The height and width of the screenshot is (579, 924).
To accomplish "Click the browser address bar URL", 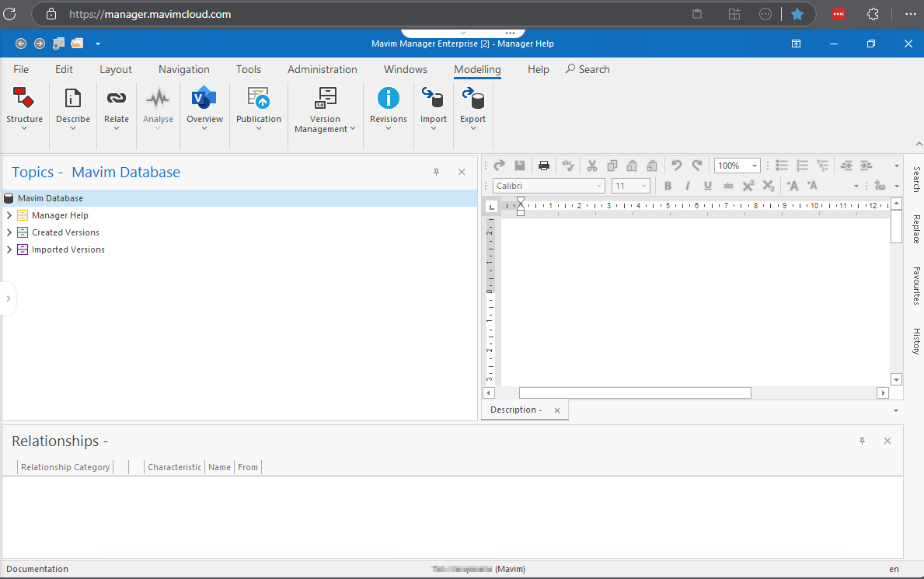I will coord(150,14).
